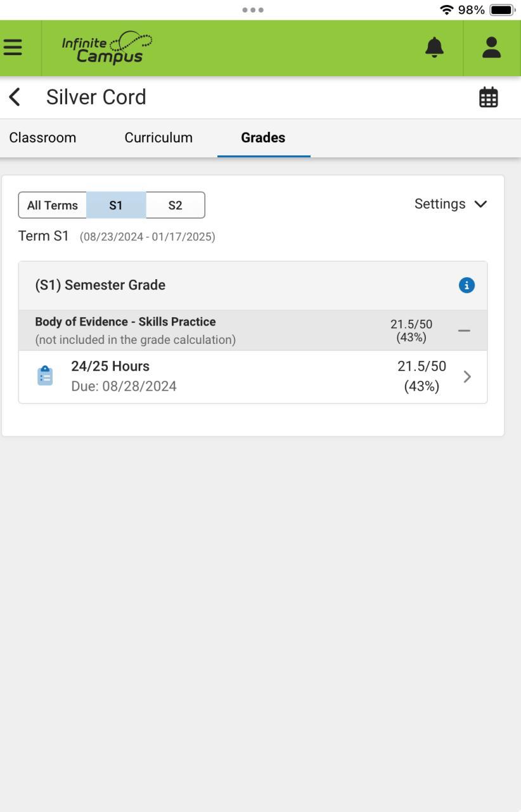Open details via the 24/25 Hours chevron

click(x=467, y=377)
